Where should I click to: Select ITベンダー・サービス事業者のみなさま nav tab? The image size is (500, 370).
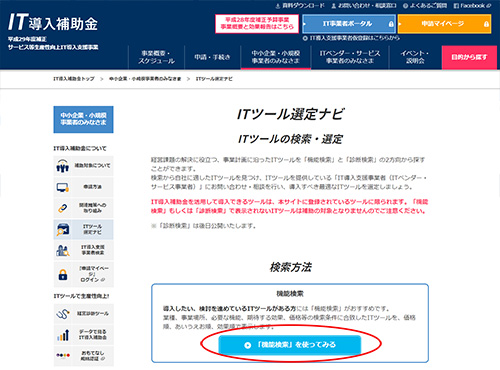350,57
